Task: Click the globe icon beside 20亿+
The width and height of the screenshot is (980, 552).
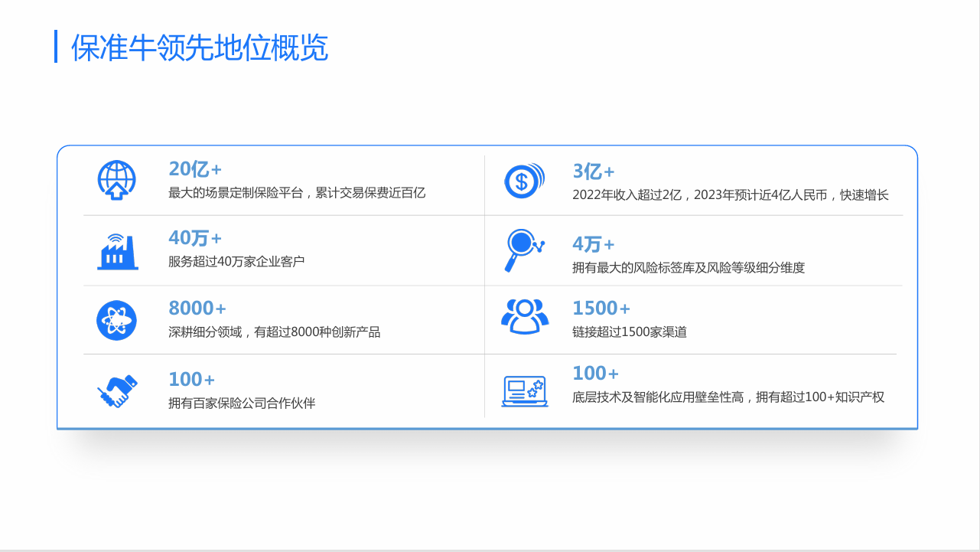Action: pos(116,180)
